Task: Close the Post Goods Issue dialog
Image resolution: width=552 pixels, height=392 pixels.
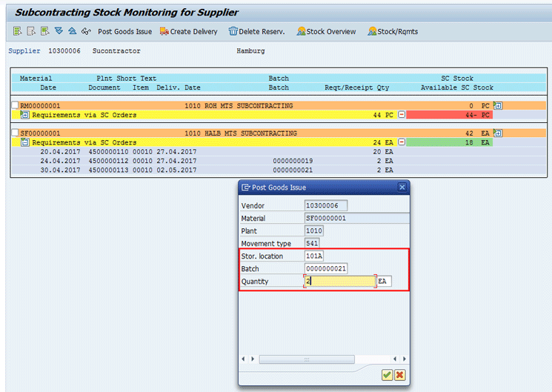Action: [402, 187]
